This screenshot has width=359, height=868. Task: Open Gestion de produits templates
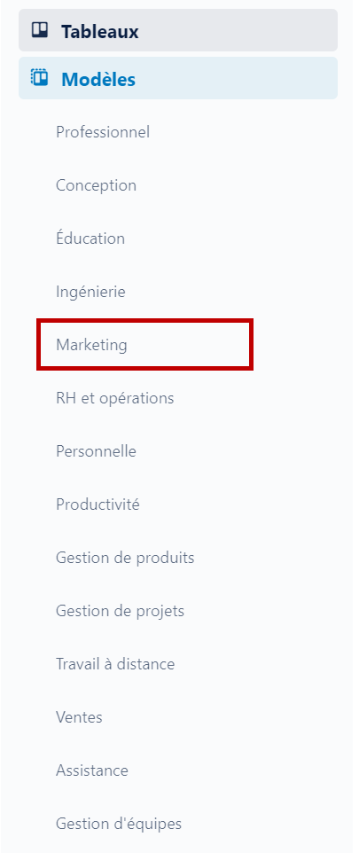tap(125, 558)
